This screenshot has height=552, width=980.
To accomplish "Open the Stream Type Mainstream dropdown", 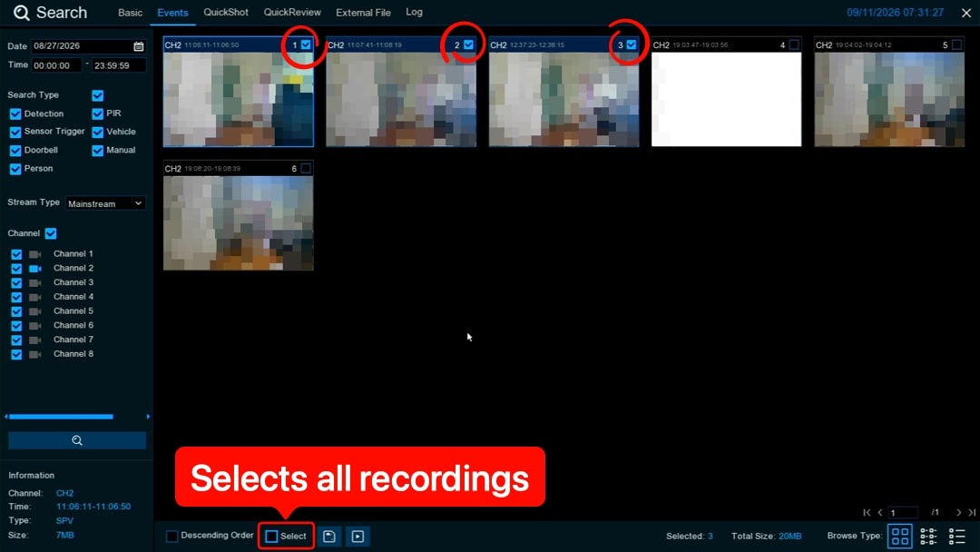I will tap(105, 203).
